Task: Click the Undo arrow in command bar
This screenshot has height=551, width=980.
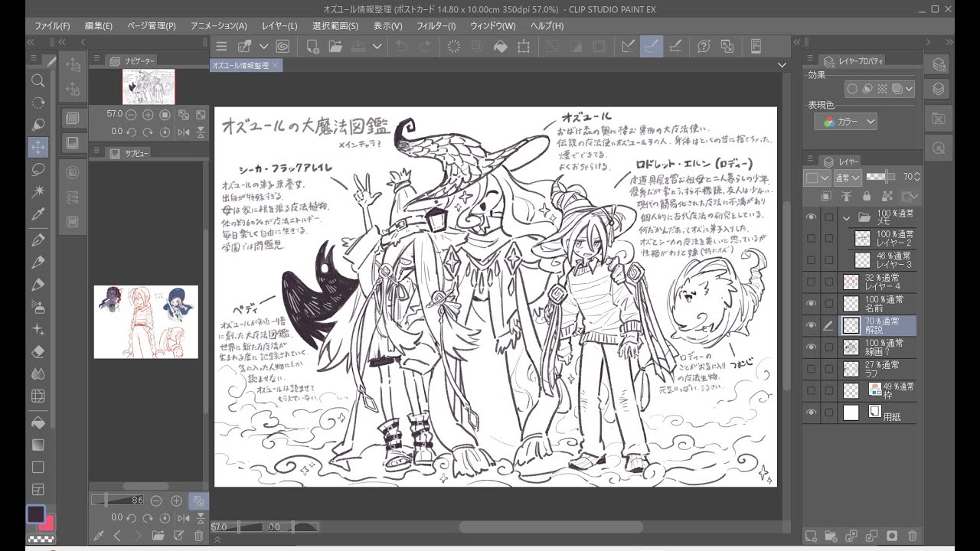Action: 401,46
